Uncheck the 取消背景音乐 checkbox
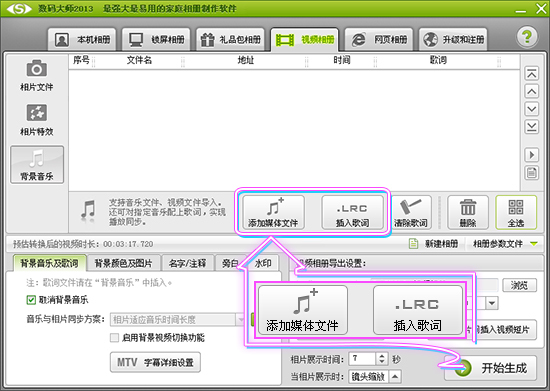 tap(31, 300)
